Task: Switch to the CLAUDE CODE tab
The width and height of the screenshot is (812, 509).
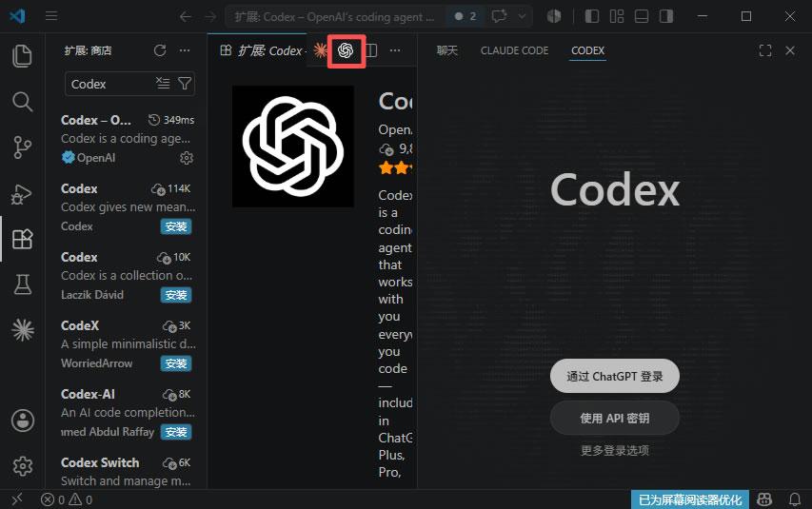Action: coord(514,50)
